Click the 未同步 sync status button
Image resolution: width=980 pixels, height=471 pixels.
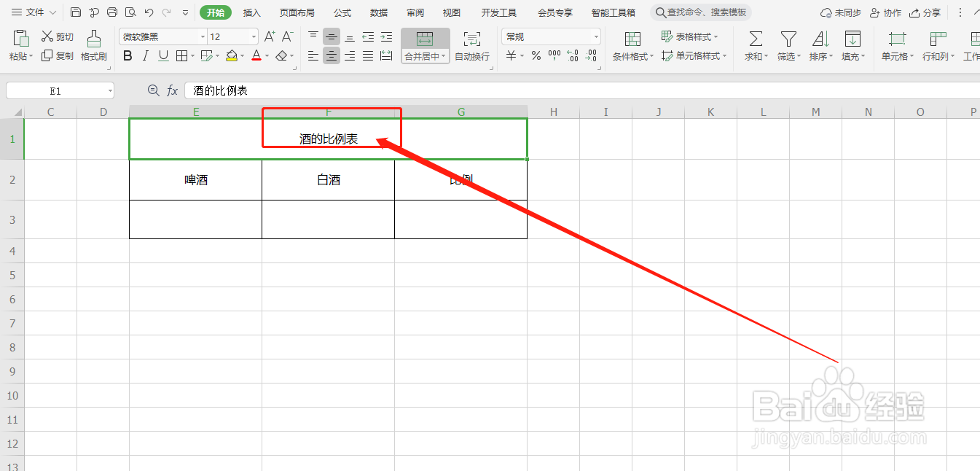(x=841, y=12)
